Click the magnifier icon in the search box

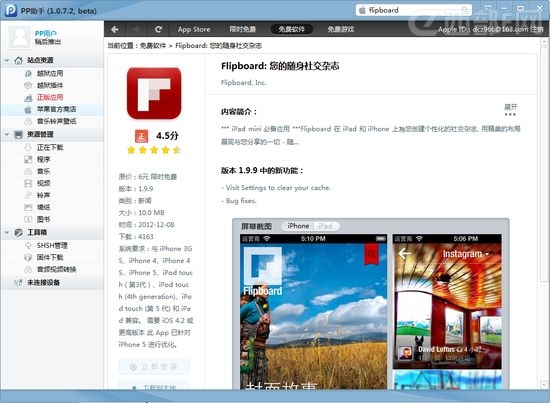pos(465,10)
